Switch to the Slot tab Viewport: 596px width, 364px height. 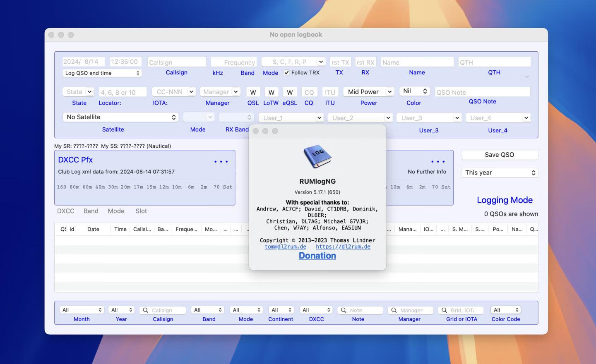[141, 211]
